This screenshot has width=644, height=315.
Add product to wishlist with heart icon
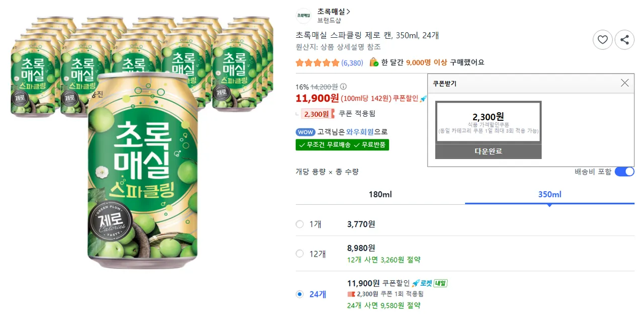pyautogui.click(x=603, y=40)
